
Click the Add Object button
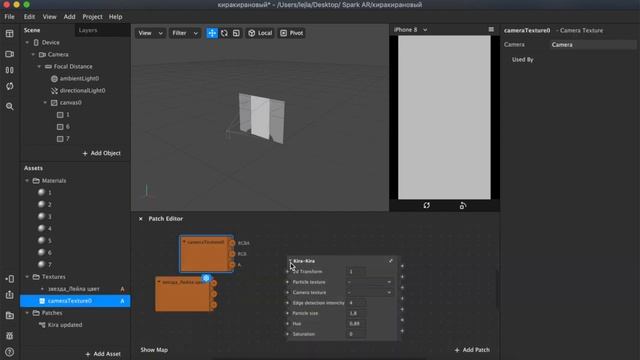[102, 153]
